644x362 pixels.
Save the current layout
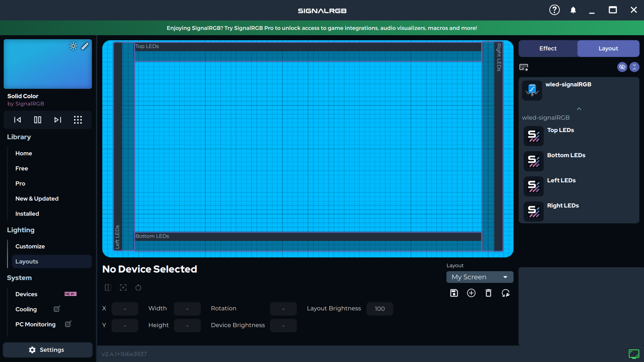pos(454,293)
